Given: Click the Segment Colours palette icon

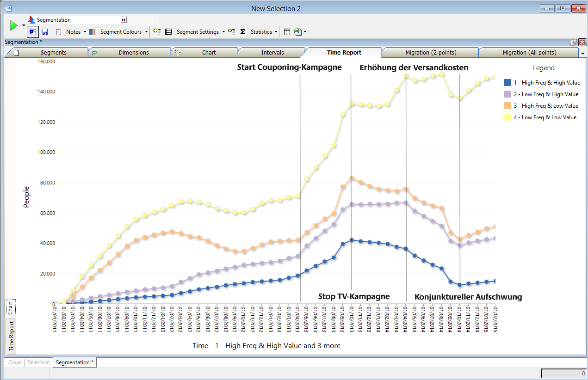Looking at the screenshot, I should coord(92,32).
